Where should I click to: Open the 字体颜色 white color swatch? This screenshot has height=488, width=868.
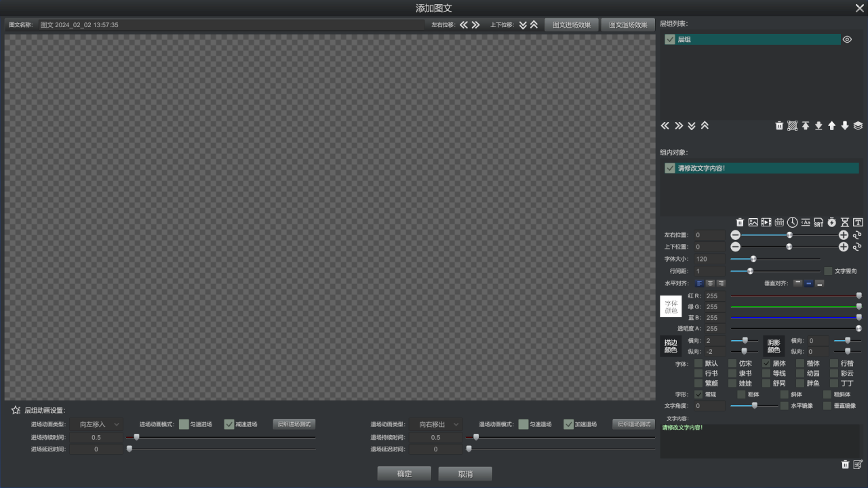tap(671, 306)
